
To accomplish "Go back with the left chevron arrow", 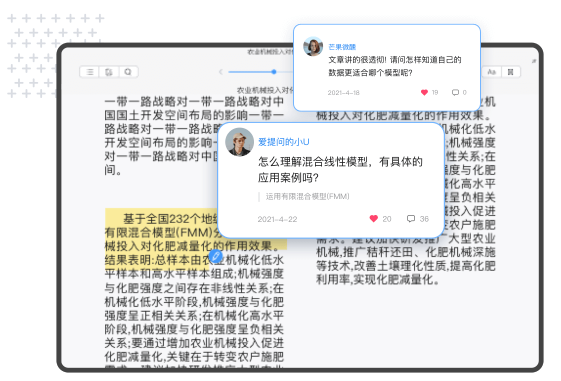I will click(x=221, y=72).
